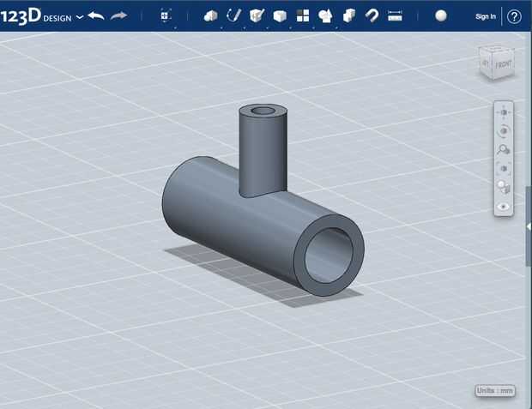Screen dimensions: 532x409
Task: Expand the side panel arrow on right edge
Action: [x=529, y=226]
